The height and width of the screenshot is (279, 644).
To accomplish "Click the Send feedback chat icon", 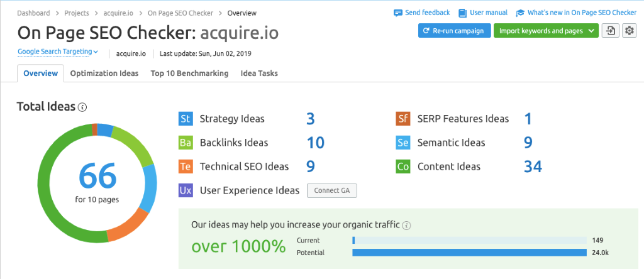I will coord(397,13).
